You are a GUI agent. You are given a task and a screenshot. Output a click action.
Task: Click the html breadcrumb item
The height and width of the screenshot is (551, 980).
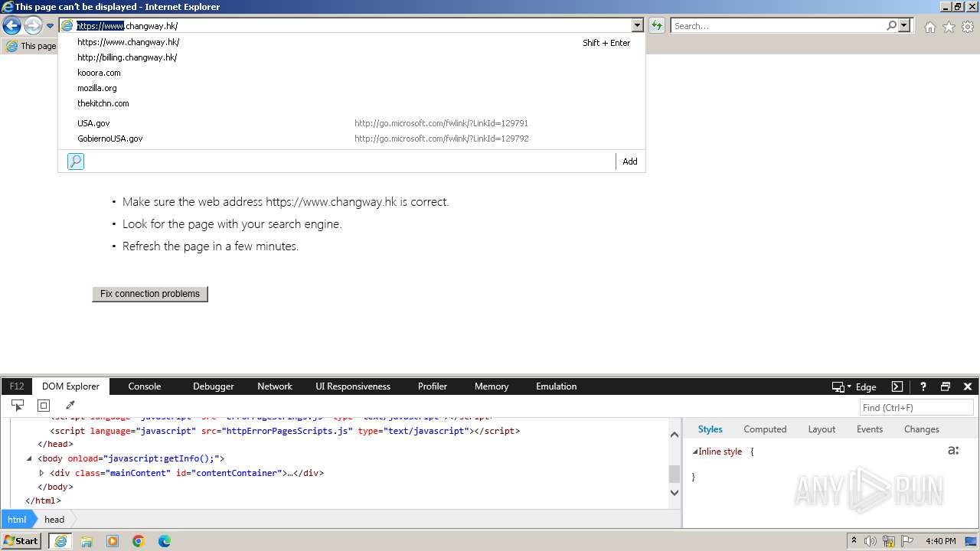pos(17,519)
